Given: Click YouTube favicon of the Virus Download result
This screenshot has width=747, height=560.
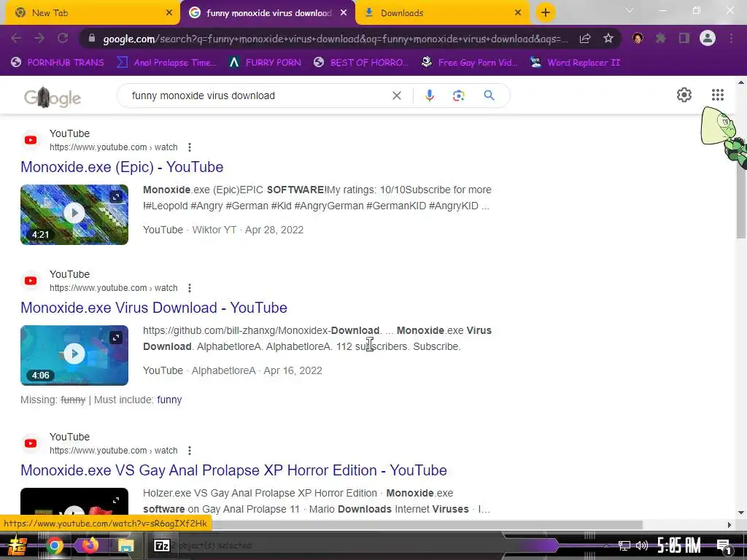Looking at the screenshot, I should (x=31, y=281).
